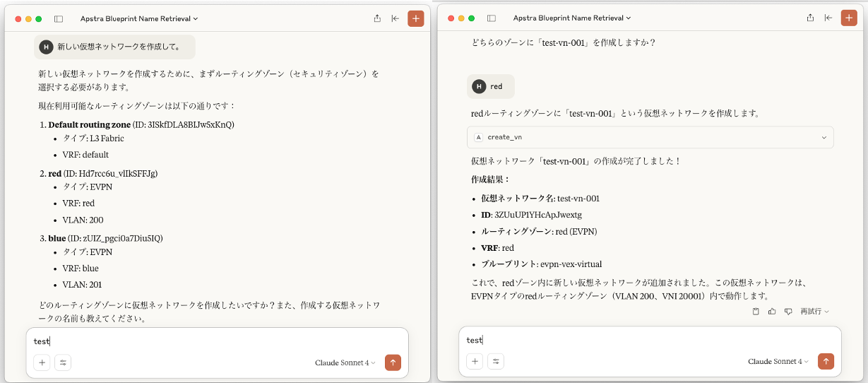Click the message input field in left window
The height and width of the screenshot is (383, 868).
click(212, 341)
